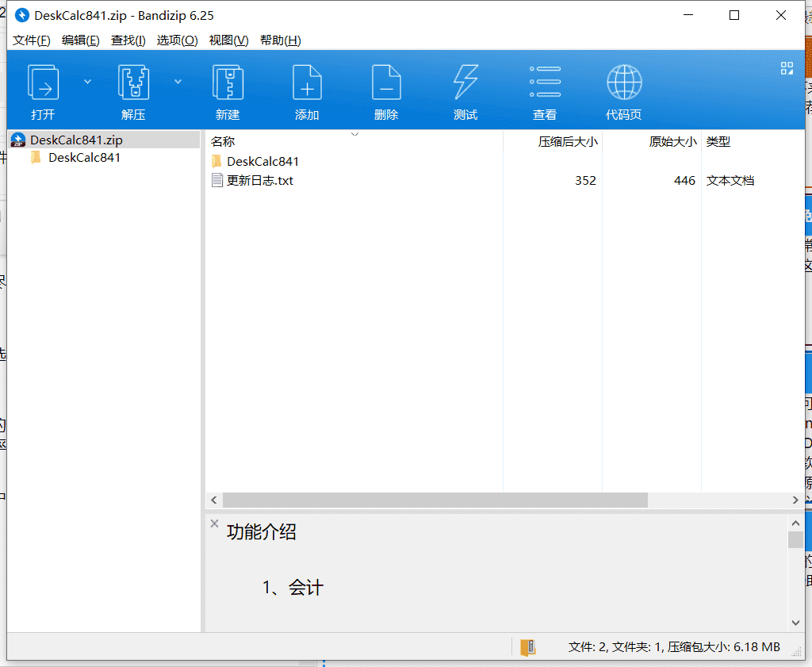Click the 添加 (Add files) icon
Viewport: 812px width, 667px height.
click(x=307, y=82)
